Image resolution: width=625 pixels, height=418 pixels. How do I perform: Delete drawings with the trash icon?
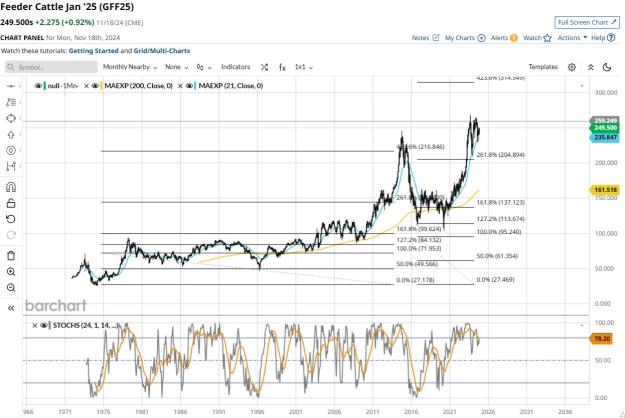tap(11, 255)
